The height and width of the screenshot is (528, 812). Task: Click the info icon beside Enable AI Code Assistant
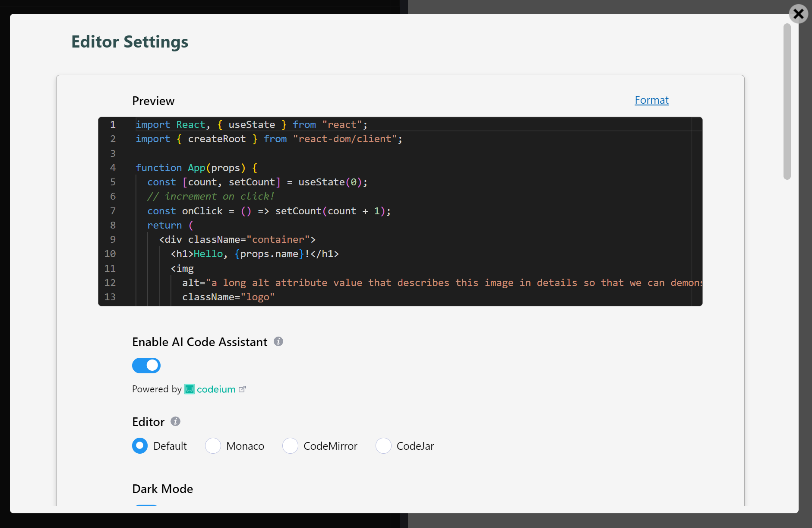pyautogui.click(x=279, y=342)
